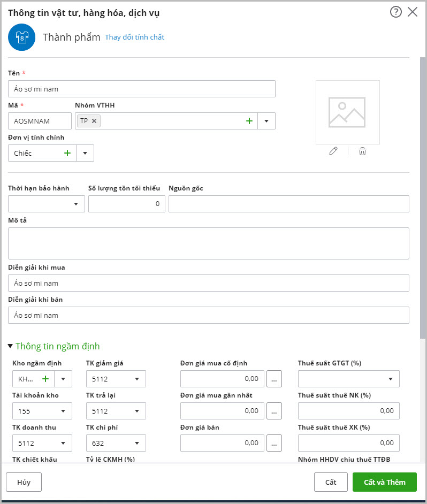The width and height of the screenshot is (427, 504).
Task: Focus the Mô tả description text area
Action: 209,243
